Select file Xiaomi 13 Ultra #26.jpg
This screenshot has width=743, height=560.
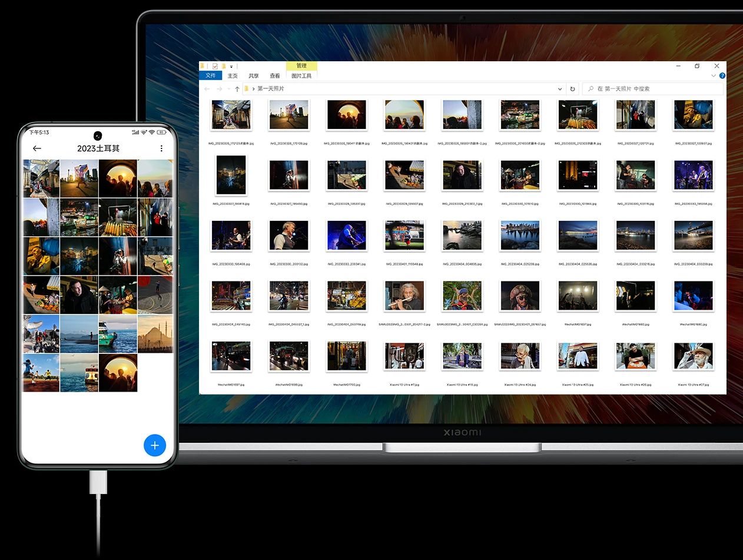click(635, 356)
